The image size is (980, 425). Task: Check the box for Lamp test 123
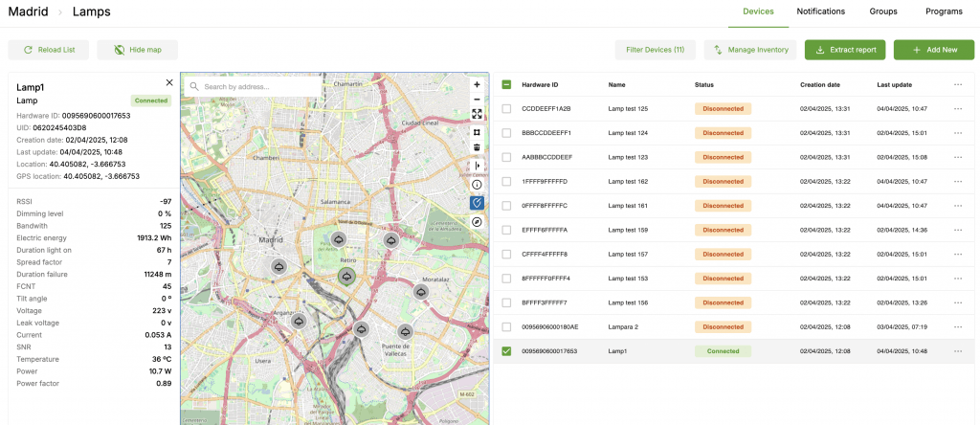(506, 158)
